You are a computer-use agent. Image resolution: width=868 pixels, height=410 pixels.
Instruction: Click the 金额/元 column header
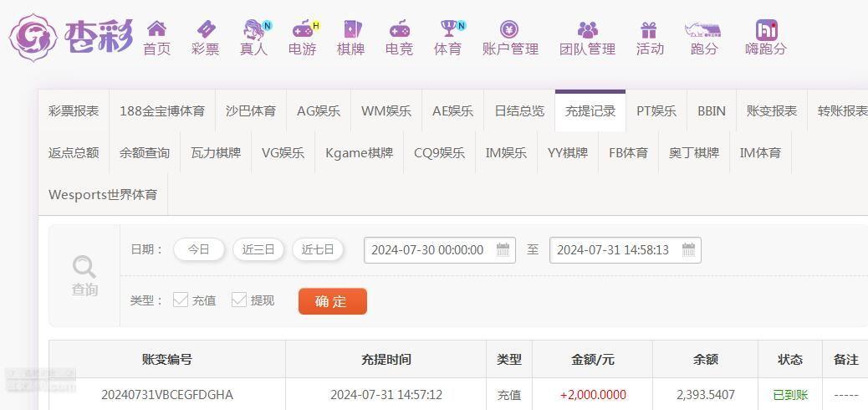click(x=593, y=360)
